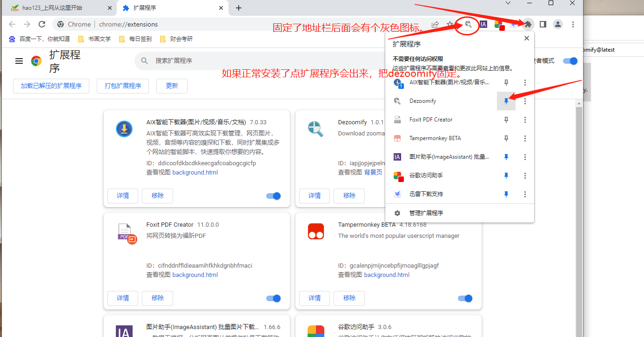Screen dimensions: 644x337
Task: Open the 财会考研 bookmark folder
Action: [176, 39]
